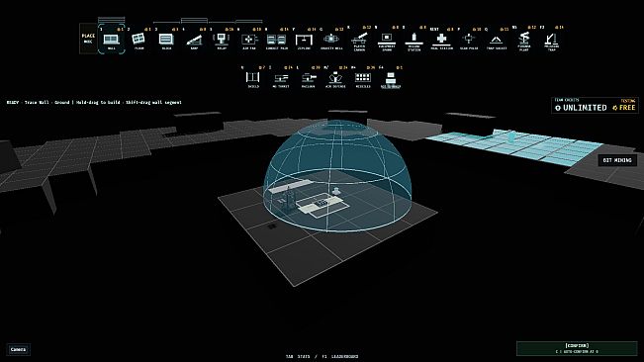Screen dimensions: 644x362
Task: Choose the Block building piece
Action: 166,41
